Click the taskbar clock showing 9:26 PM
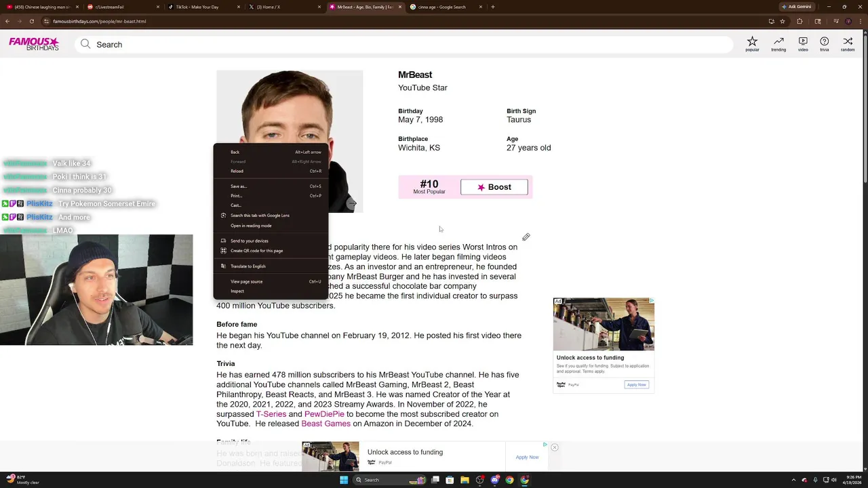Viewport: 868px width, 488px height. 852,480
